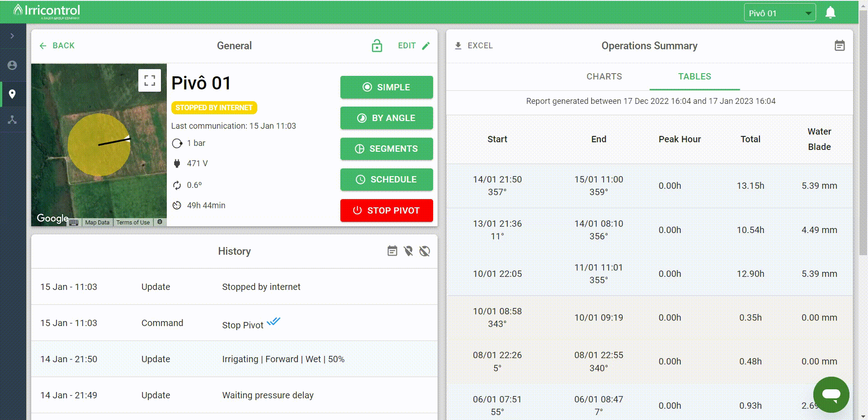
Task: Click the Irricontrol logo
Action: [47, 11]
